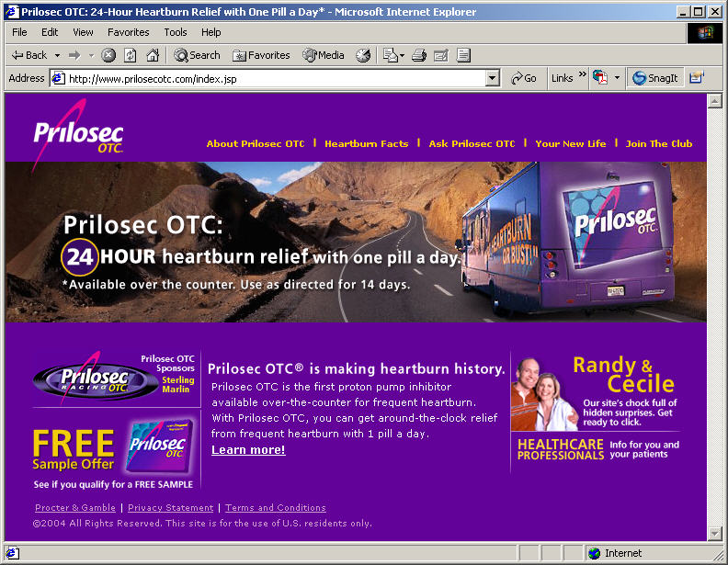Click the Mail toolbar icon
The width and height of the screenshot is (728, 565).
[x=390, y=56]
